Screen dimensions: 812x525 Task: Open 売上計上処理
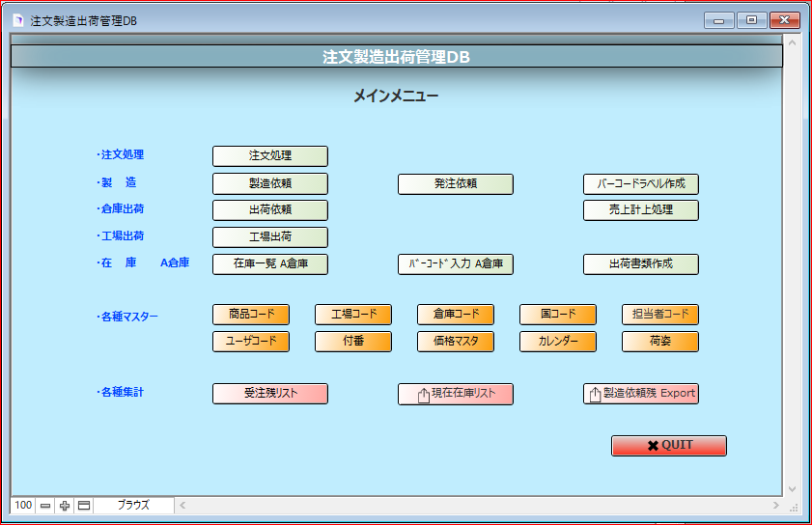point(640,210)
